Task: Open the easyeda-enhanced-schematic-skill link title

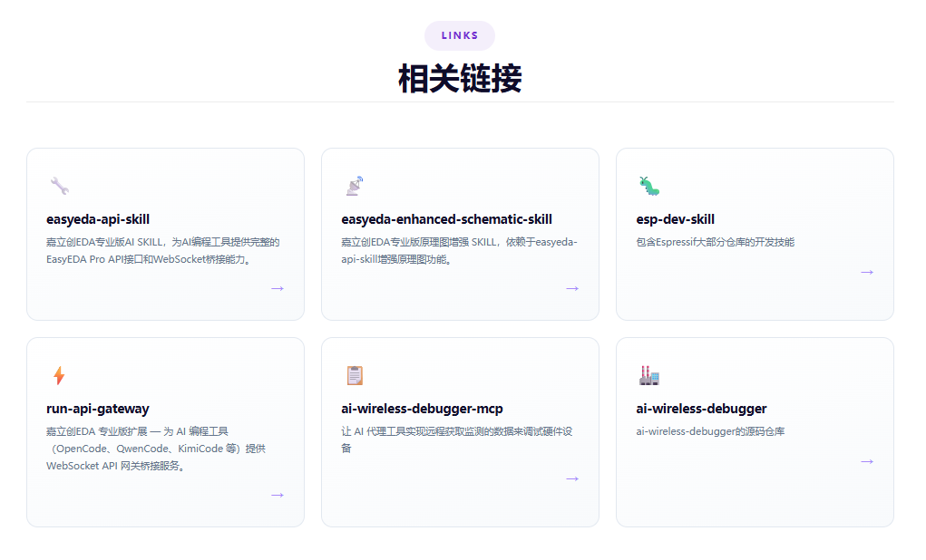Action: click(x=446, y=219)
